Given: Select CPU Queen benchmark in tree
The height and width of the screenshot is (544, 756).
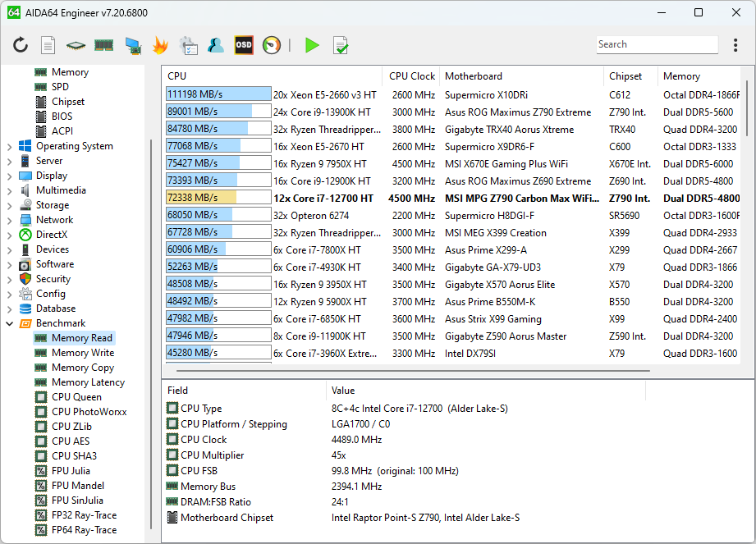Looking at the screenshot, I should [76, 397].
